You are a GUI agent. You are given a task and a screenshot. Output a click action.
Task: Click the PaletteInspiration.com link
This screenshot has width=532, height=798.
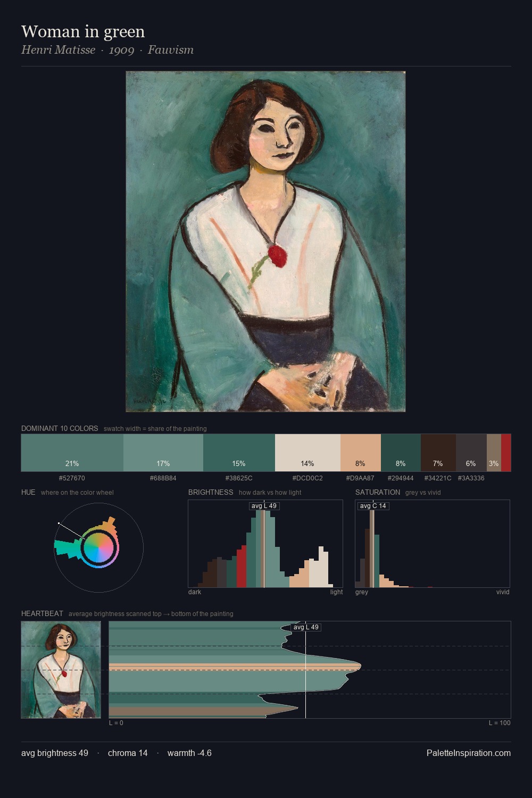(469, 753)
